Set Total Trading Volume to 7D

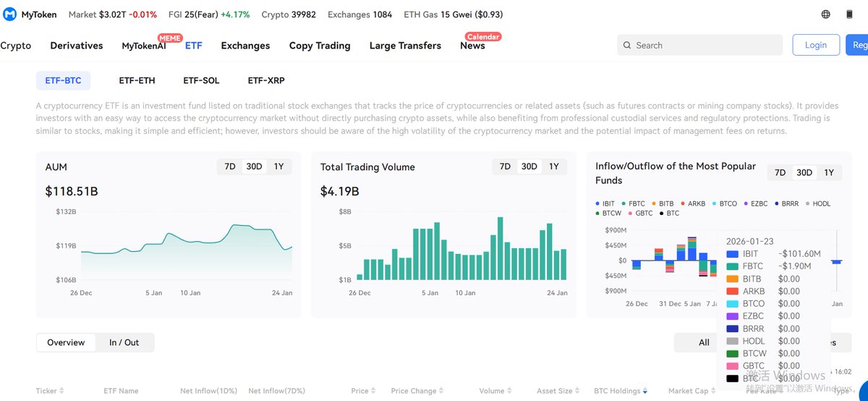[x=505, y=166]
